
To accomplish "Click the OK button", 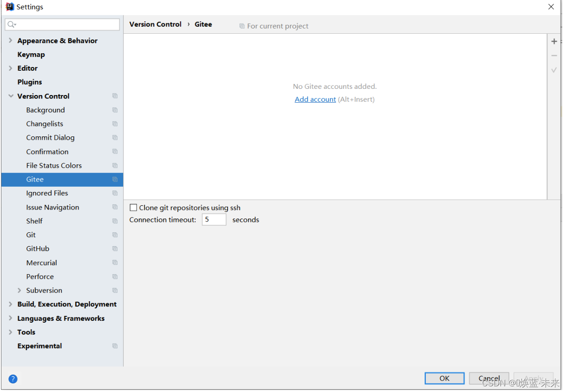I will [x=444, y=378].
